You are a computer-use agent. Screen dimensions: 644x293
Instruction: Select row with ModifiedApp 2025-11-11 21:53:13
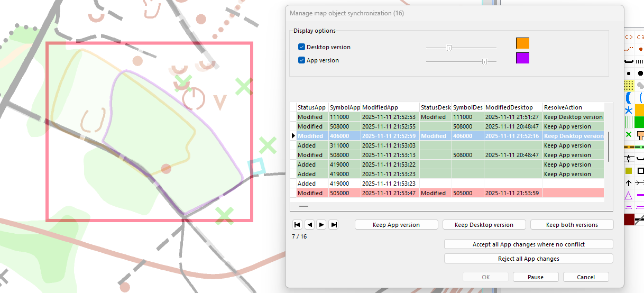tap(447, 155)
